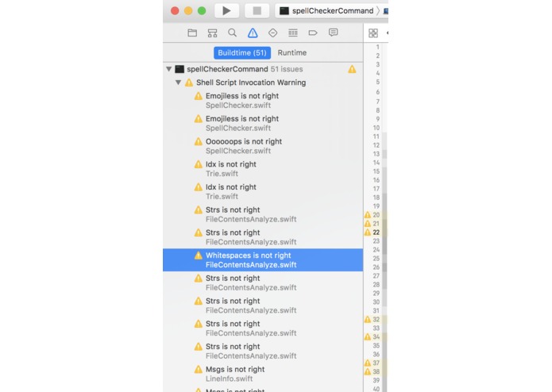The height and width of the screenshot is (392, 552).
Task: Click warning marker on editor line 20
Action: 368,215
